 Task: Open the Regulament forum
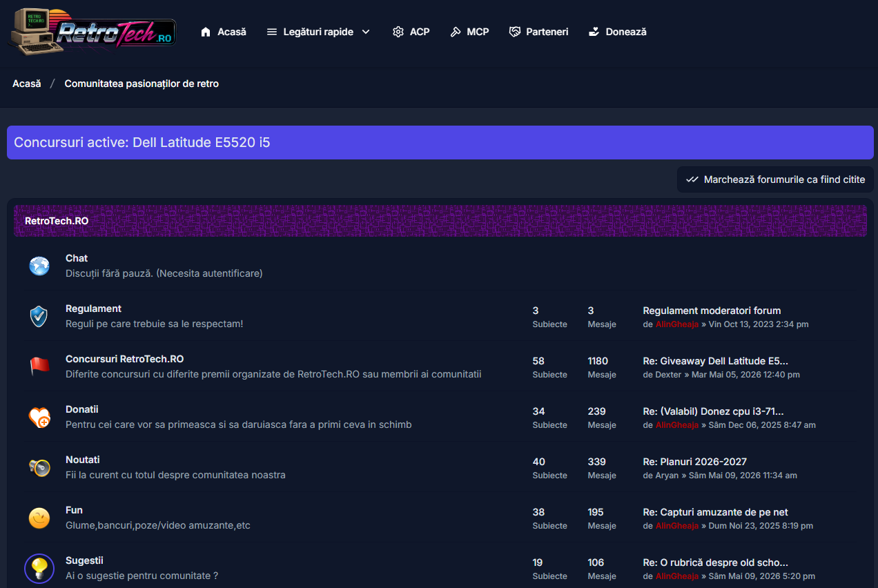point(93,308)
